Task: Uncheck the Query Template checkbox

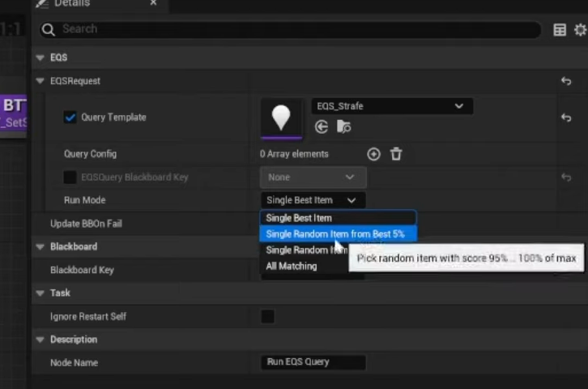Action: (70, 118)
